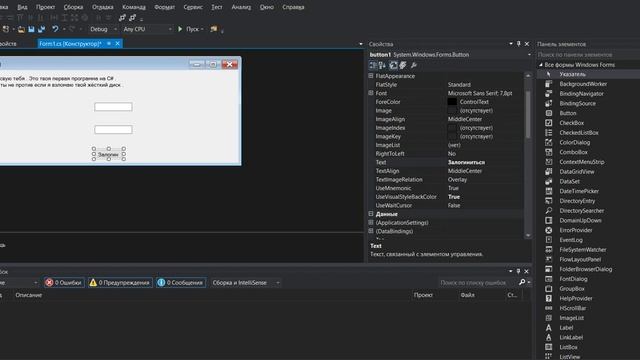Expand the (DataBindings) property
640x360 pixels.
pyautogui.click(x=371, y=231)
